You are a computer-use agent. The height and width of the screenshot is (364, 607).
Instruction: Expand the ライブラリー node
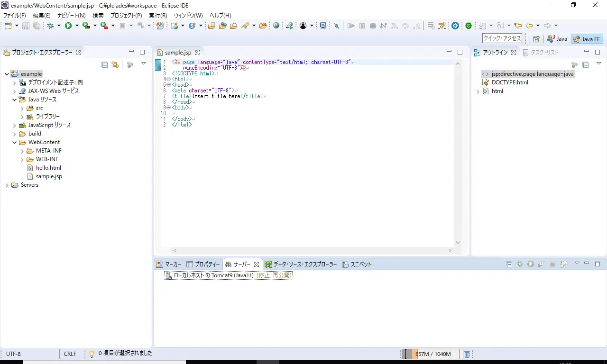coord(22,117)
